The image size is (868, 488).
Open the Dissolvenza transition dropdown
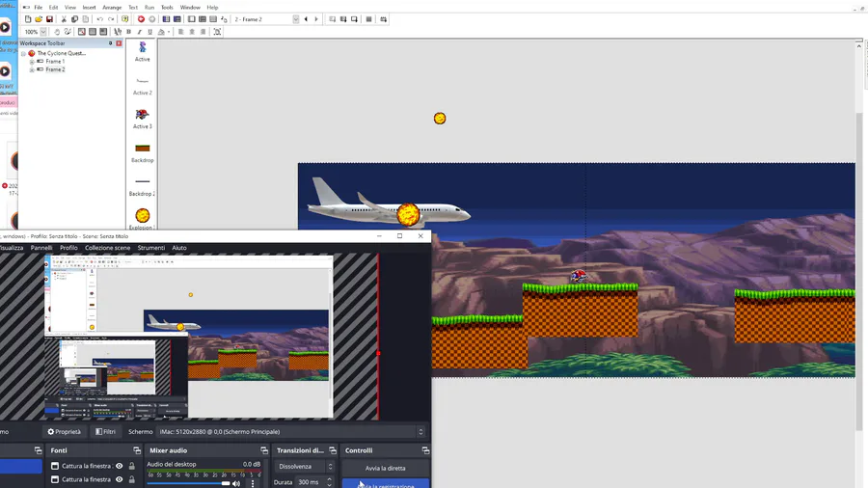tap(306, 467)
